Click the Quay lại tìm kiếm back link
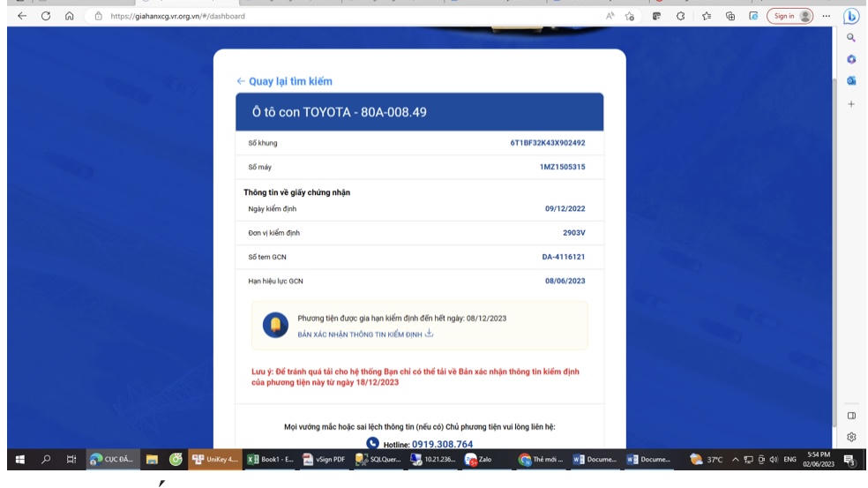The height and width of the screenshot is (488, 868). tap(284, 81)
